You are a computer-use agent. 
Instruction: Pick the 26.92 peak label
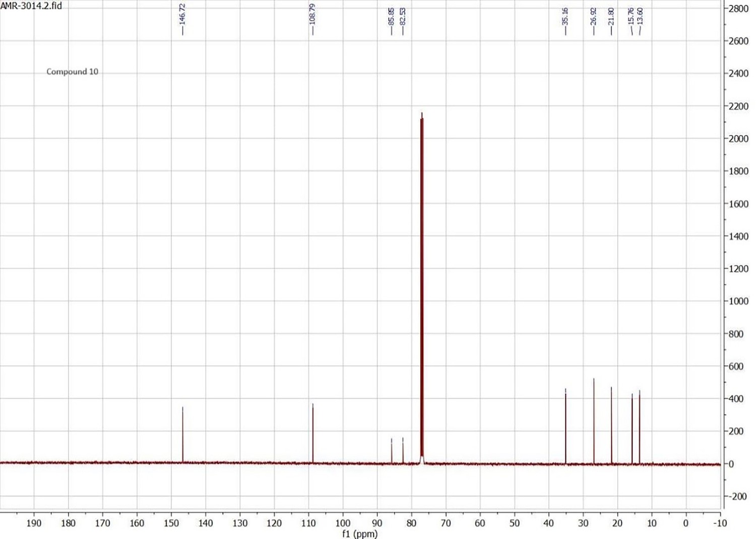click(594, 17)
